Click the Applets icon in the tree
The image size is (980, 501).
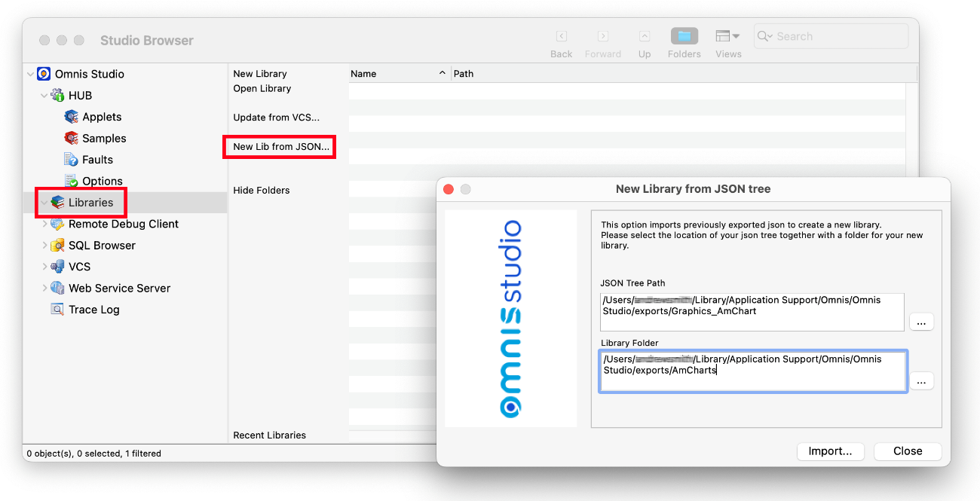click(72, 117)
